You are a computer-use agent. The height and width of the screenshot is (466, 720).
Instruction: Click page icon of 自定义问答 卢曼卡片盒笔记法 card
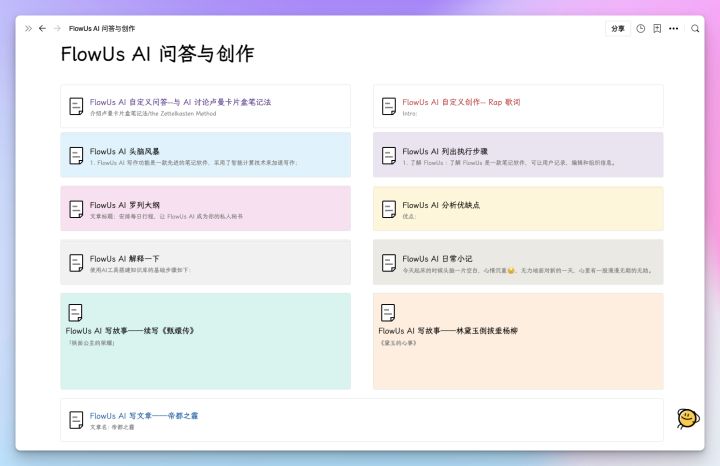point(76,106)
